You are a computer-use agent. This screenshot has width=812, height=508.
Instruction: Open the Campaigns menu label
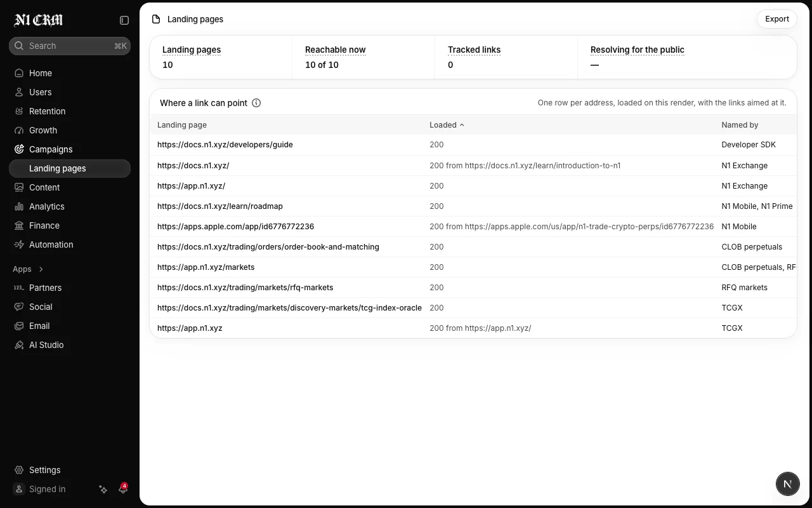(x=51, y=149)
